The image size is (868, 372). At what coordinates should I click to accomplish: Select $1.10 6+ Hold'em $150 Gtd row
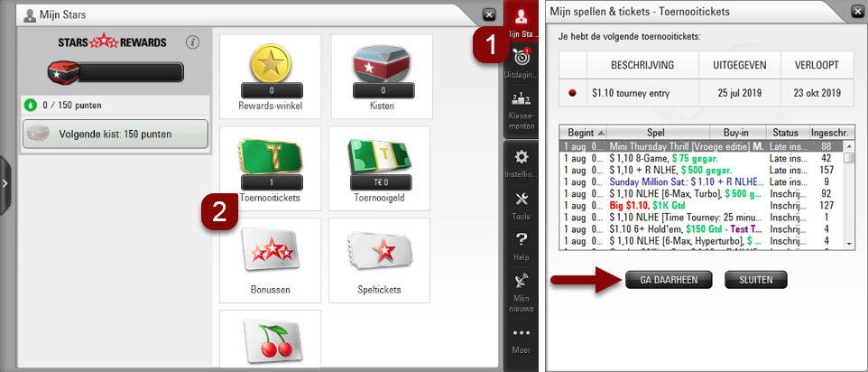coord(701,229)
